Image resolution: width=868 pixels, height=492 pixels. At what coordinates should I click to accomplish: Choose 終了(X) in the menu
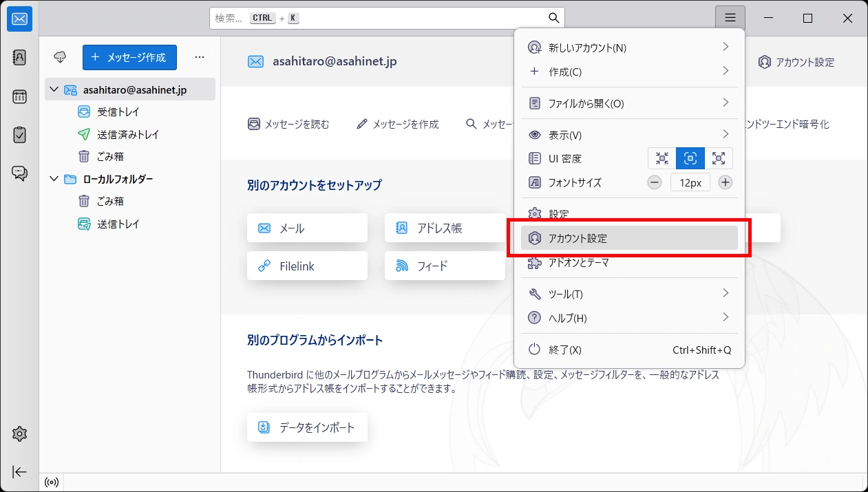(x=629, y=350)
